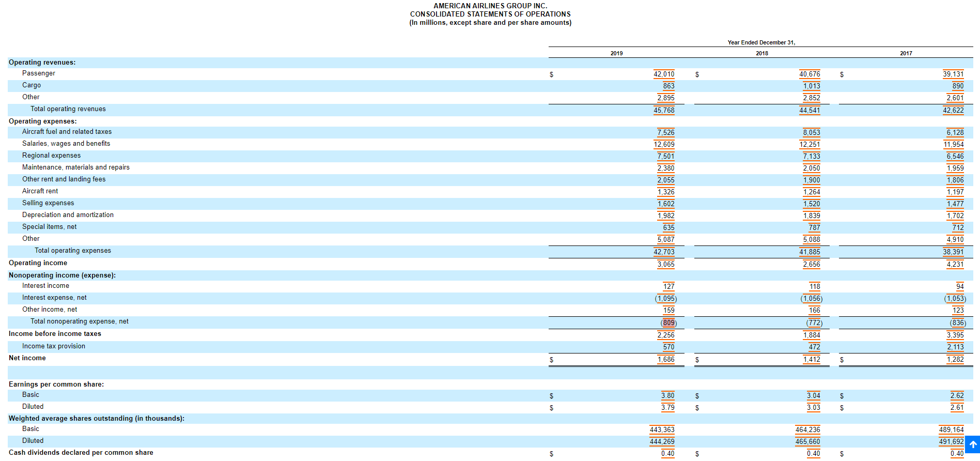Viewport: 980px width, 461px height.
Task: Select 2017 Net income 1,282
Action: tap(955, 360)
